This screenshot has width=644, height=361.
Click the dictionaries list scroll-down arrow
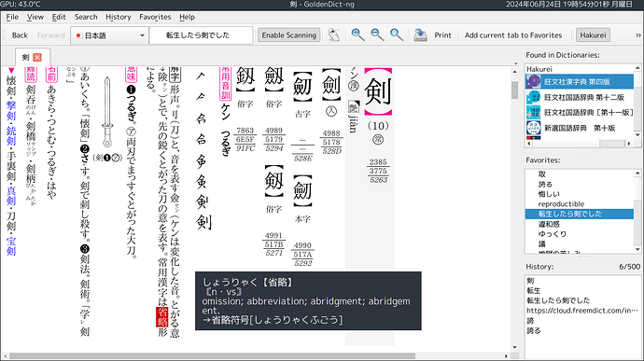(637, 135)
